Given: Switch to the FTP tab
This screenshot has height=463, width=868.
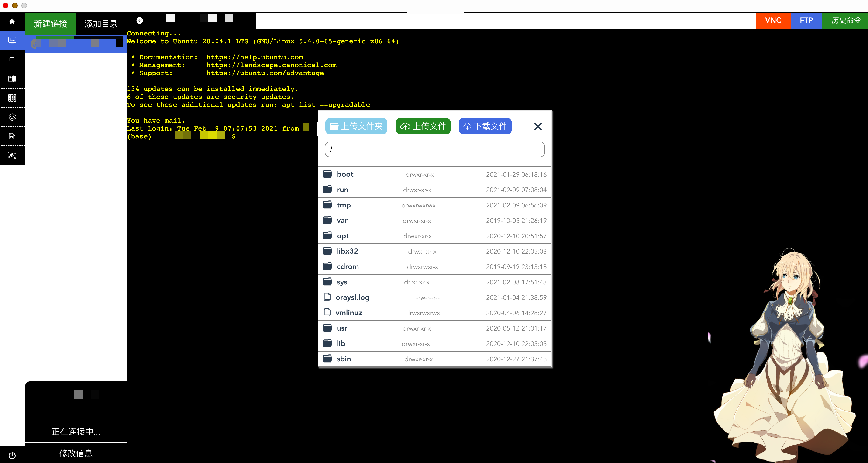Looking at the screenshot, I should [806, 21].
